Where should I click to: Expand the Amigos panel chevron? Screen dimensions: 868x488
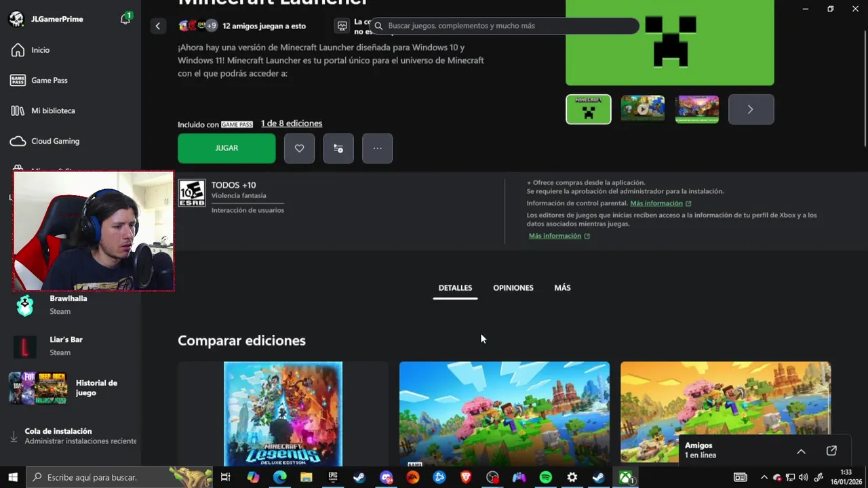click(x=801, y=451)
